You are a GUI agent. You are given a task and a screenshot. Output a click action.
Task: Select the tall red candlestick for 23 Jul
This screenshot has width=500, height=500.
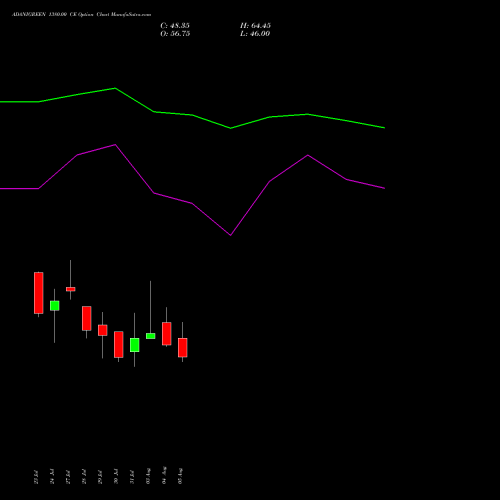pos(39,293)
